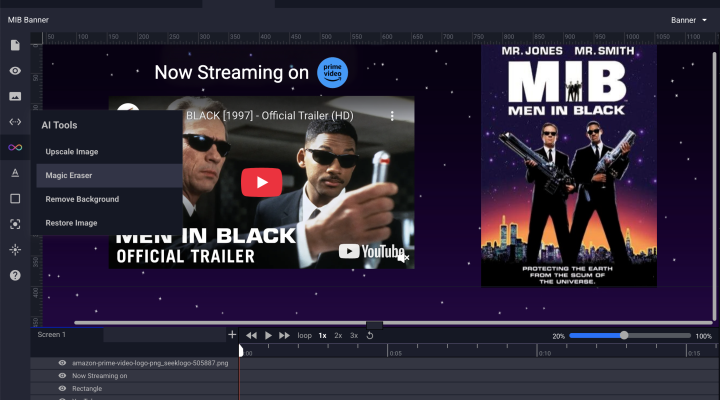Select the AI Tools infinity icon
Viewport: 720px width, 400px height.
point(15,147)
